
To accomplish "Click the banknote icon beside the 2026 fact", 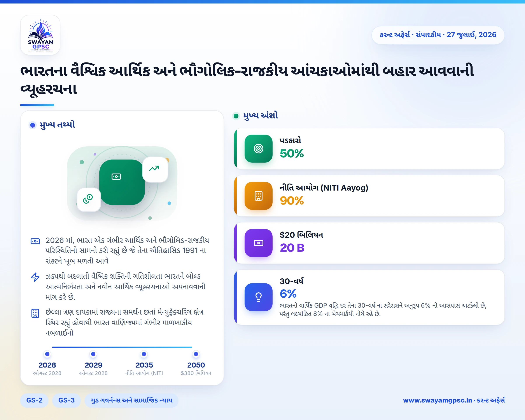I will (35, 241).
